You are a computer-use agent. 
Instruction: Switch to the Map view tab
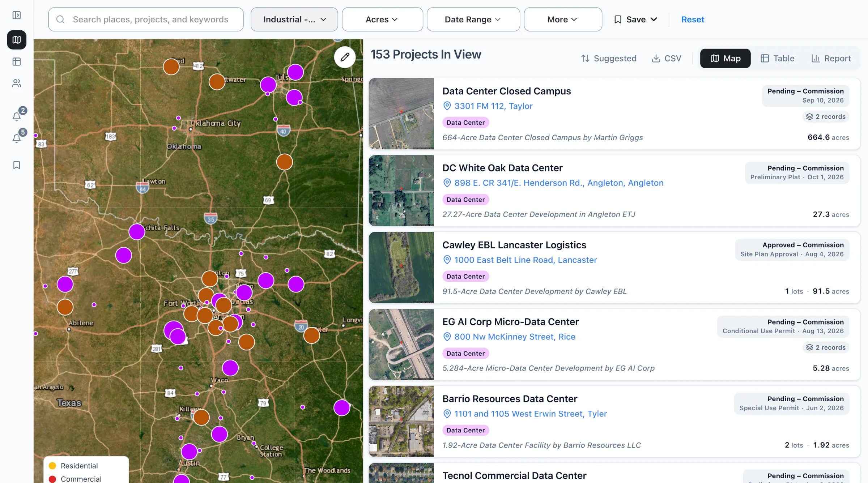tap(725, 59)
